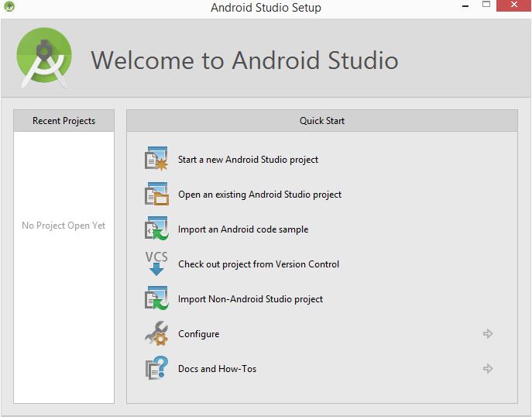Select Import Non-Android Studio project text
This screenshot has width=532, height=417.
[250, 299]
